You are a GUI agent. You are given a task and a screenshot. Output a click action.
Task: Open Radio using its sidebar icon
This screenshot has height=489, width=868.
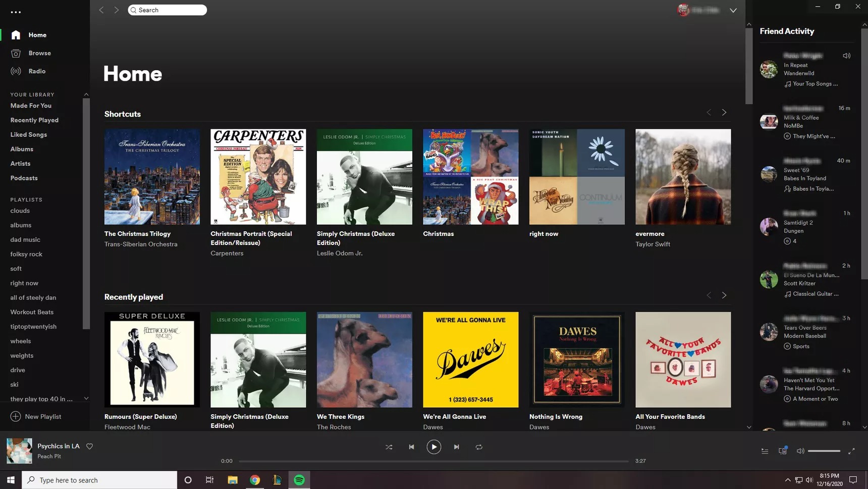15,71
